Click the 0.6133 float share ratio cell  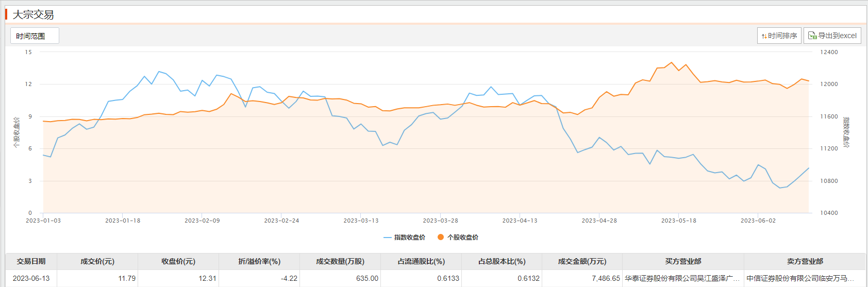tap(421, 278)
